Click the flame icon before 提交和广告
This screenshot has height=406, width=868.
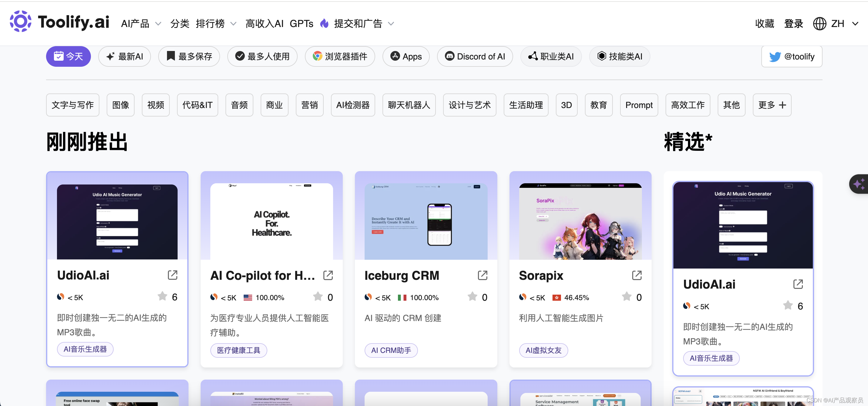tap(324, 23)
